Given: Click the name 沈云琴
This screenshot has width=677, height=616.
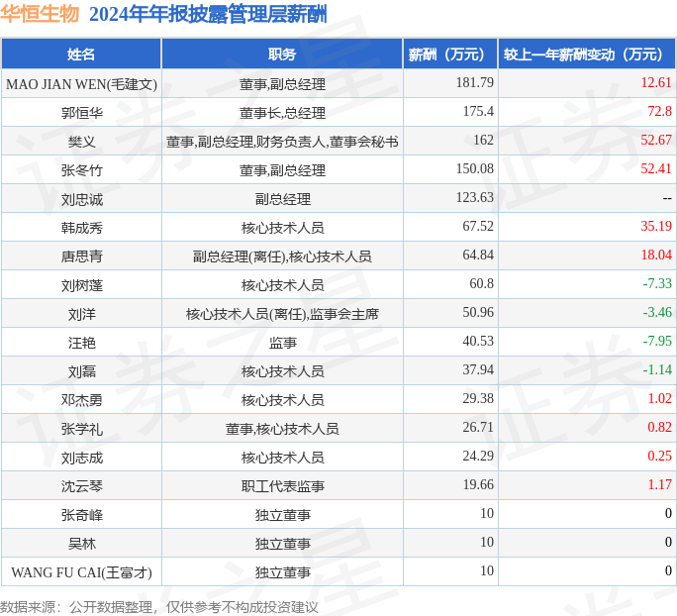Looking at the screenshot, I should point(81,486).
